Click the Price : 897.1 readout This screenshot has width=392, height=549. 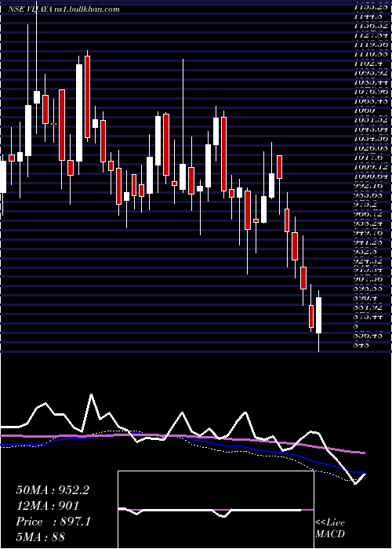coord(53,522)
